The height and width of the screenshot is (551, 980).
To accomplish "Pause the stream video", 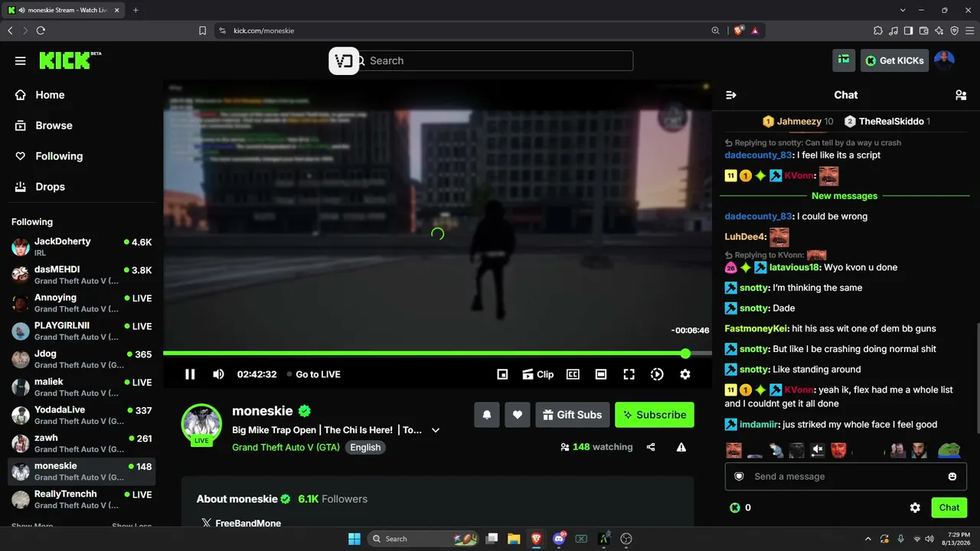I will pyautogui.click(x=190, y=374).
